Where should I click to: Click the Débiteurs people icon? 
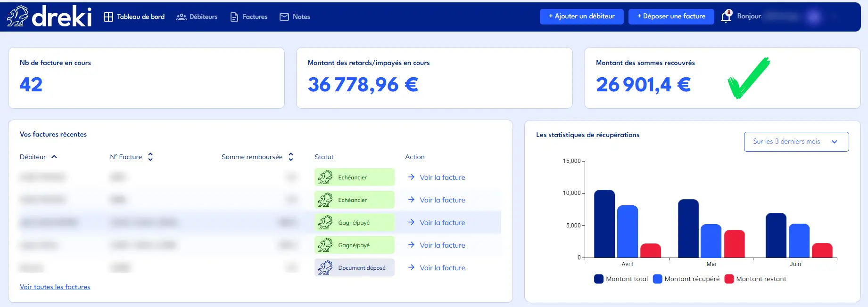point(181,17)
